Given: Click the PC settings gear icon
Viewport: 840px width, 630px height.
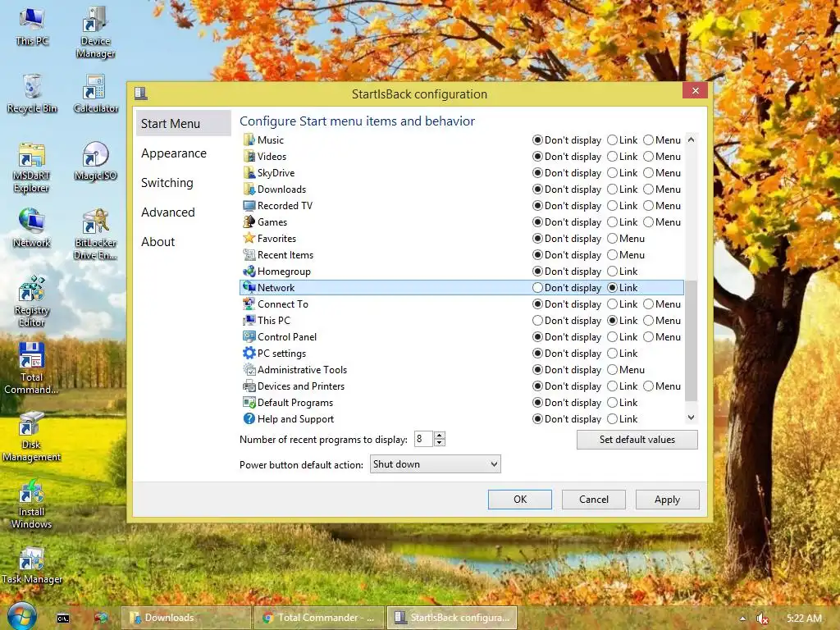Looking at the screenshot, I should tap(249, 353).
